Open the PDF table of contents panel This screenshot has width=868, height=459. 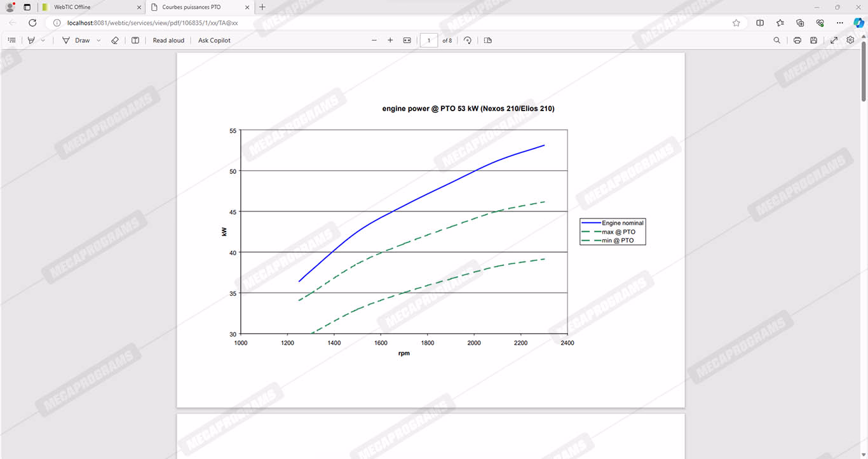(x=11, y=40)
